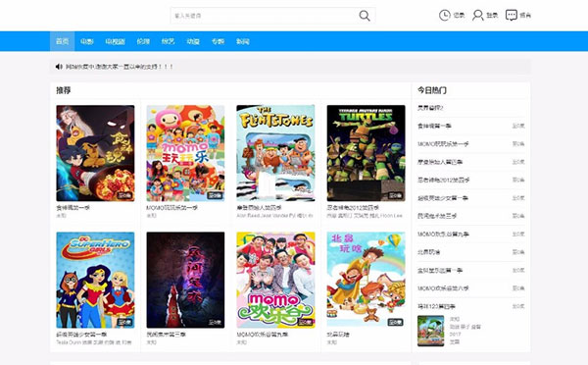This screenshot has width=588, height=365.
Task: Open the 电视剧 TV series tab
Action: pyautogui.click(x=115, y=41)
